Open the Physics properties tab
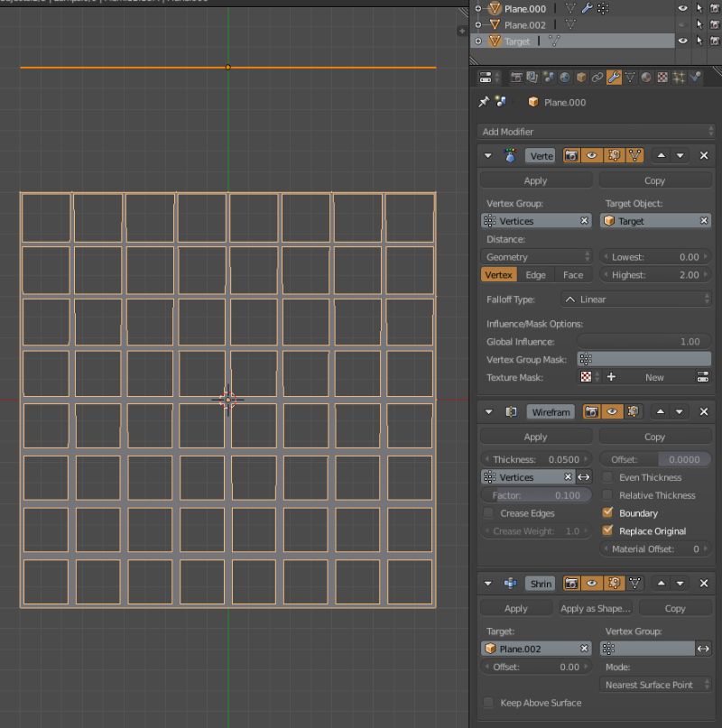This screenshot has height=728, width=722. (x=696, y=77)
